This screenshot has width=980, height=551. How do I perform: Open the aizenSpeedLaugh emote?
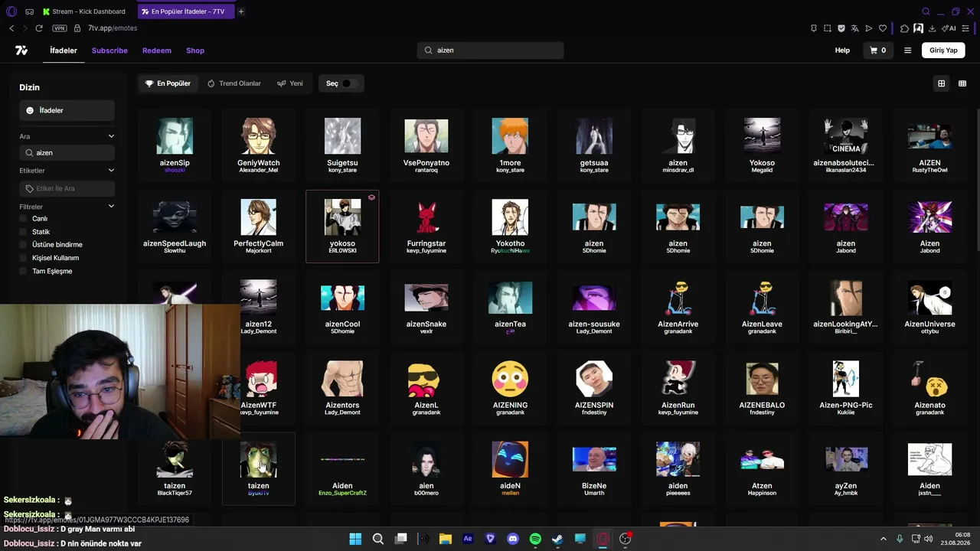click(175, 226)
